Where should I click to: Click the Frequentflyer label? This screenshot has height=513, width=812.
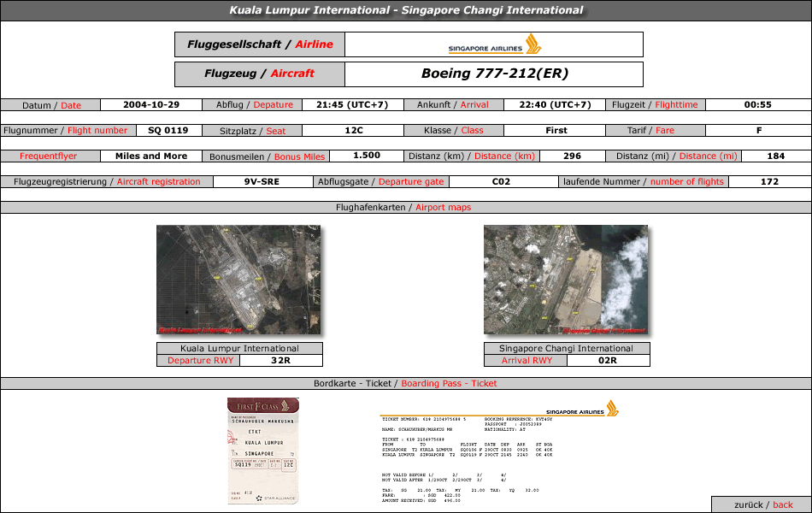tap(50, 156)
